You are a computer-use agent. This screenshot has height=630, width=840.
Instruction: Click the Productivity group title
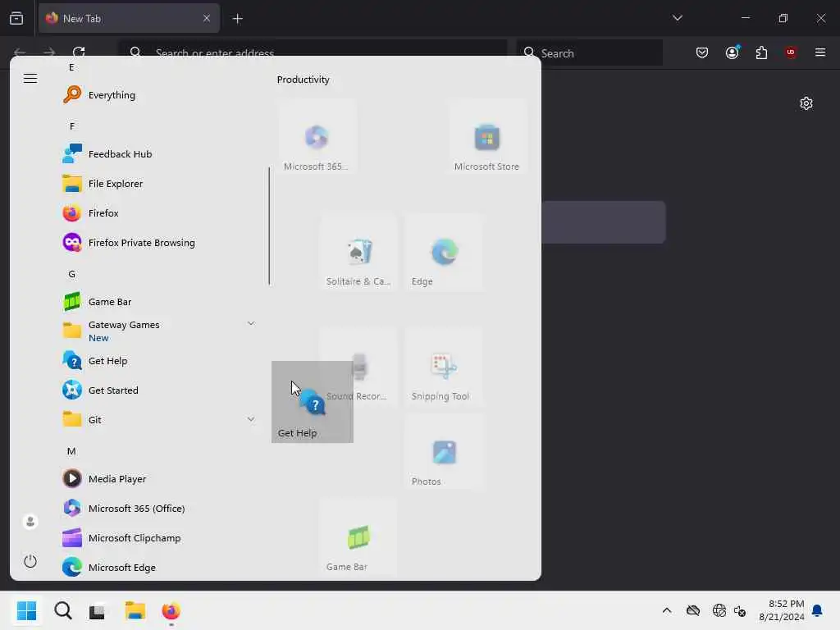point(304,80)
